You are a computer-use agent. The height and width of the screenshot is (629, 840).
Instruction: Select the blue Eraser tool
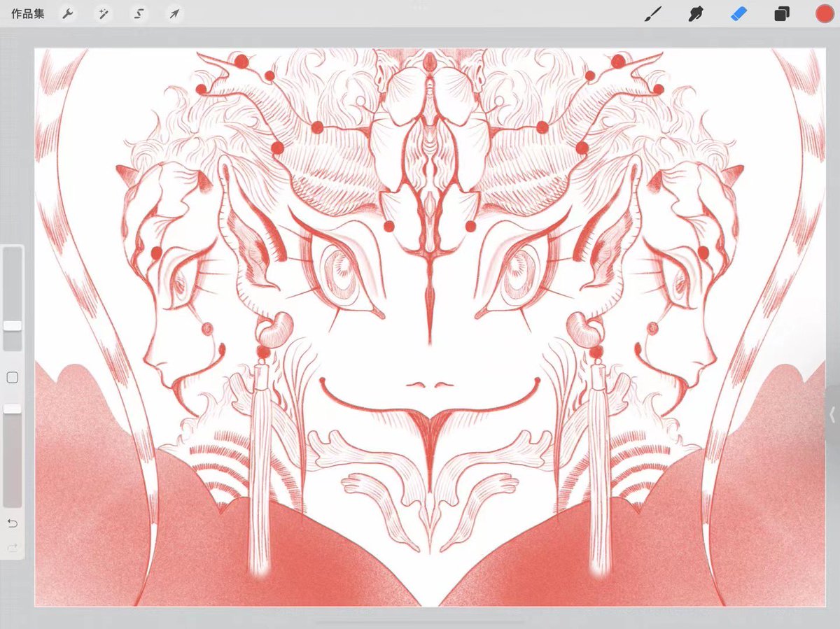tap(738, 14)
